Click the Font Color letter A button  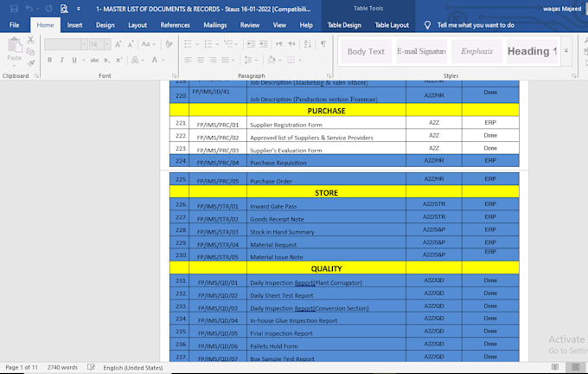pos(155,60)
